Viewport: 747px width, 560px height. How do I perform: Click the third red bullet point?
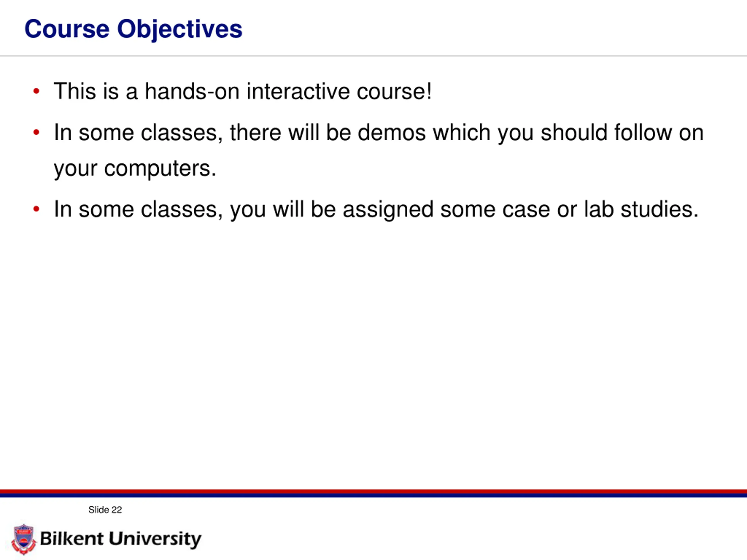click(x=36, y=209)
